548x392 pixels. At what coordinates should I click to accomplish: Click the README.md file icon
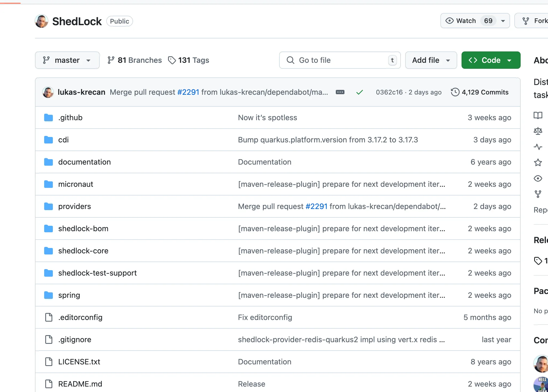point(49,384)
